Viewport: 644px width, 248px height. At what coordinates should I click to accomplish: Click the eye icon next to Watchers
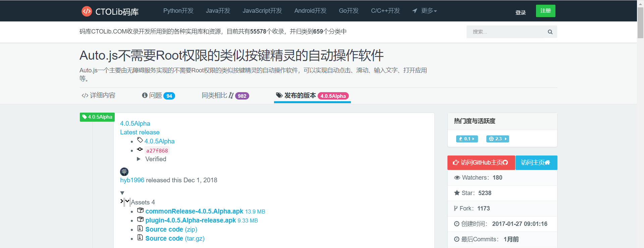pos(457,178)
